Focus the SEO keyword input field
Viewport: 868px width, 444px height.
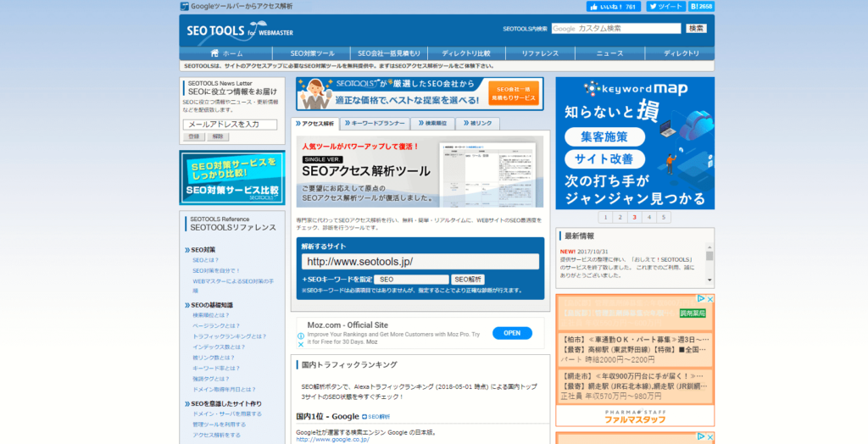pos(411,280)
